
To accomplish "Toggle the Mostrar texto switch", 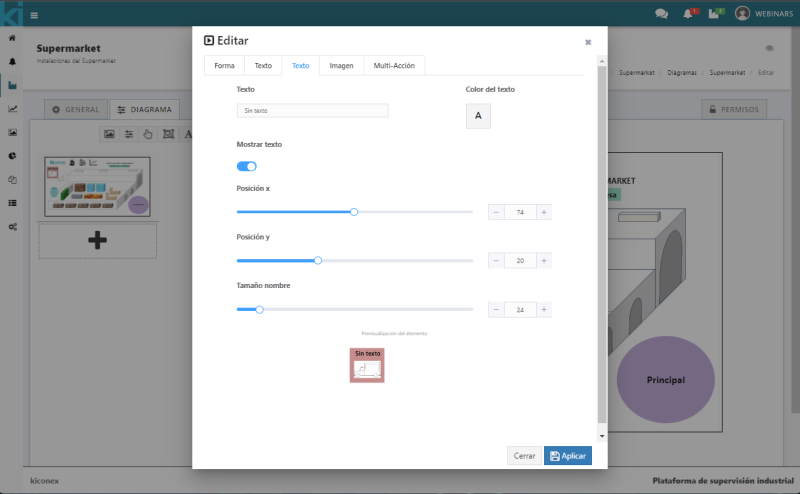I will (x=246, y=166).
